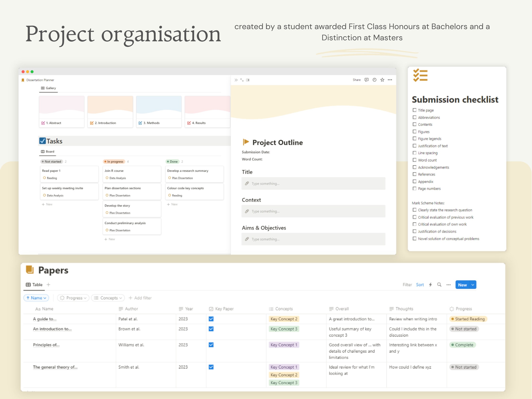Click the Sort link in the Papers toolbar

pos(420,284)
